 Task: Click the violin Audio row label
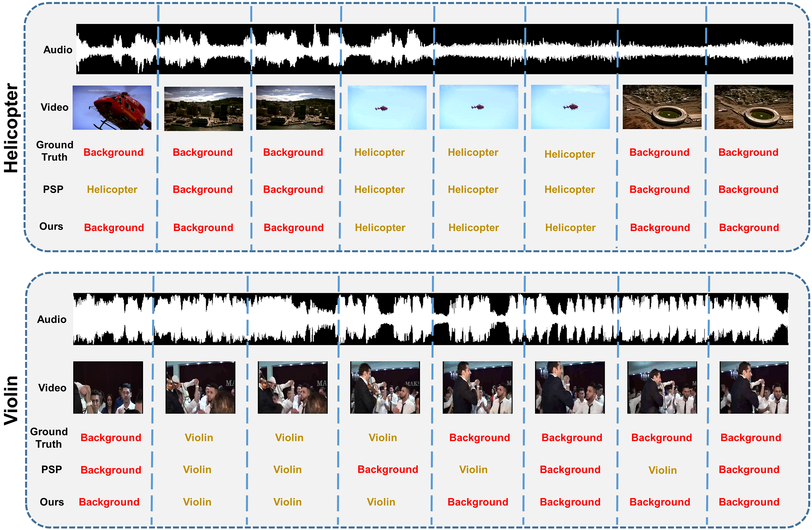(x=52, y=319)
